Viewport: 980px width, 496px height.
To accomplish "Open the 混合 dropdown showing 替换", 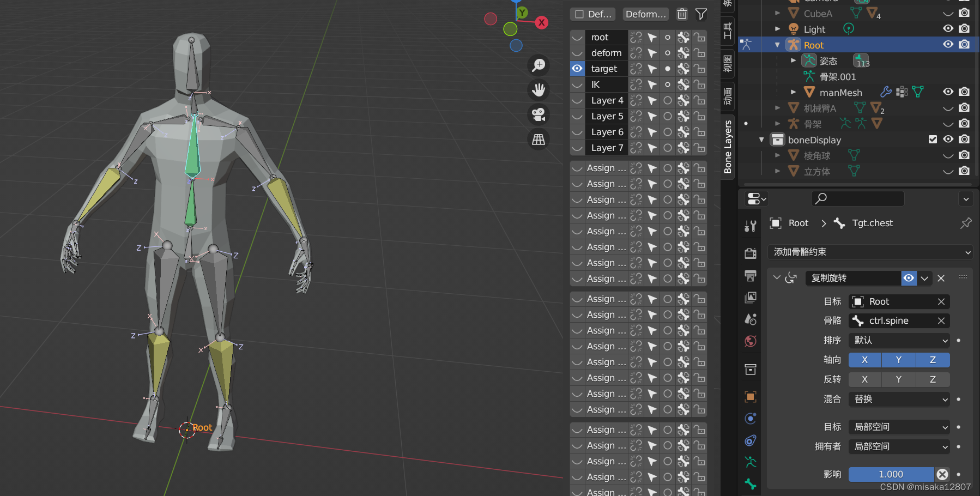I will pyautogui.click(x=899, y=399).
